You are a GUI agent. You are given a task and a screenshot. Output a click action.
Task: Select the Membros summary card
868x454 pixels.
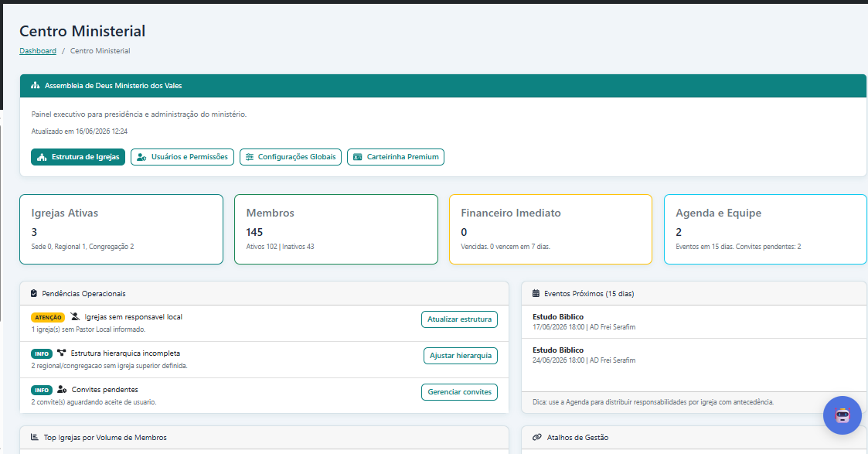(x=336, y=229)
